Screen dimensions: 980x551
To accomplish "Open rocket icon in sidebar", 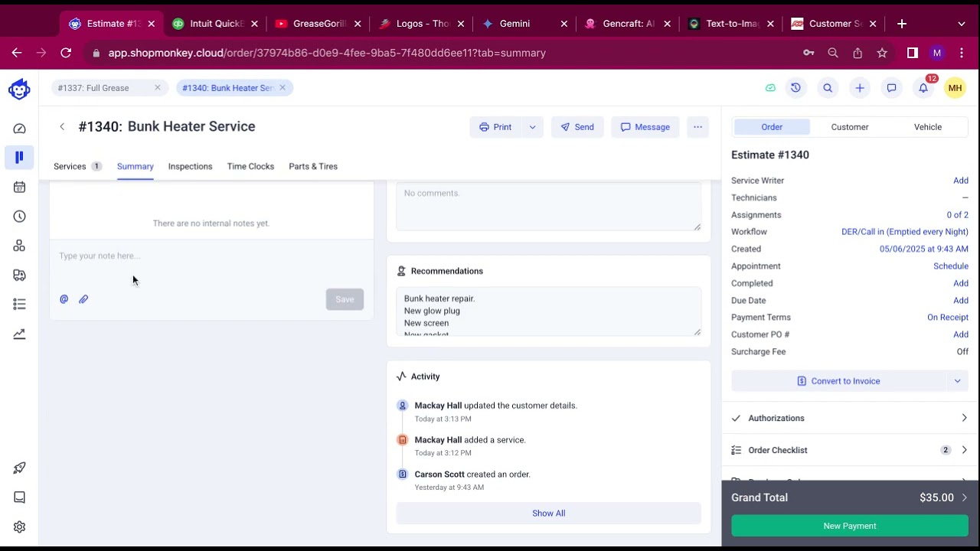I will pos(19,468).
